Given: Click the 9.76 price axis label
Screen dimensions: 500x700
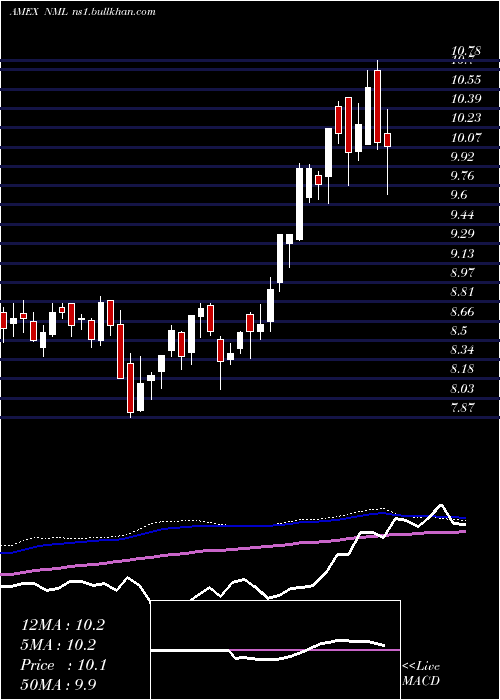Looking at the screenshot, I should point(463,175).
